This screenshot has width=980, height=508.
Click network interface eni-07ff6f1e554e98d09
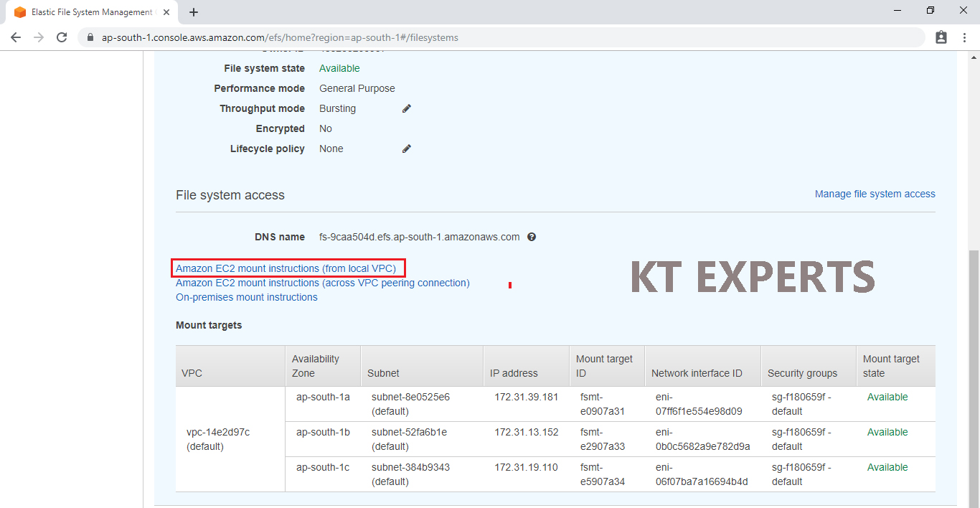pos(699,404)
